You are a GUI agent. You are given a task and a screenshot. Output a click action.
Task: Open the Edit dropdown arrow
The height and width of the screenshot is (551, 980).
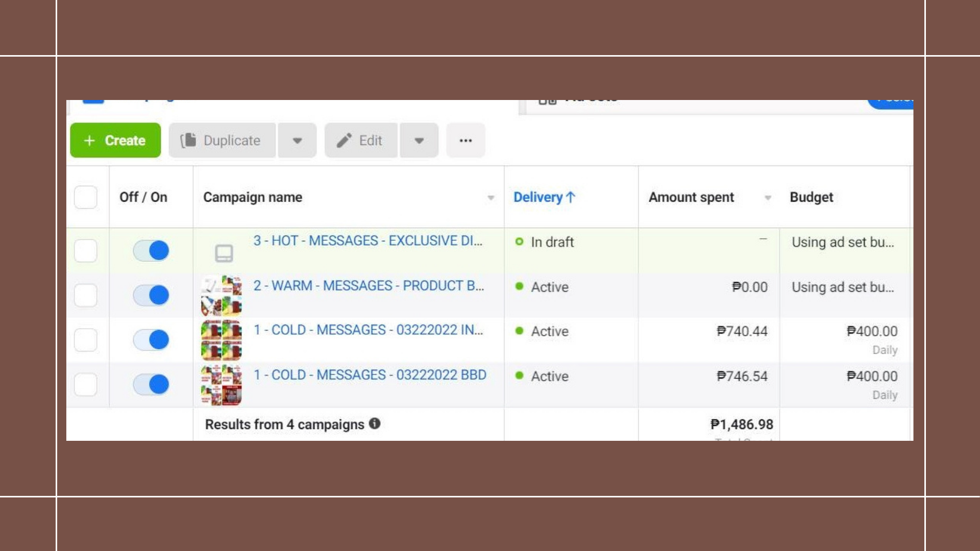[419, 140]
